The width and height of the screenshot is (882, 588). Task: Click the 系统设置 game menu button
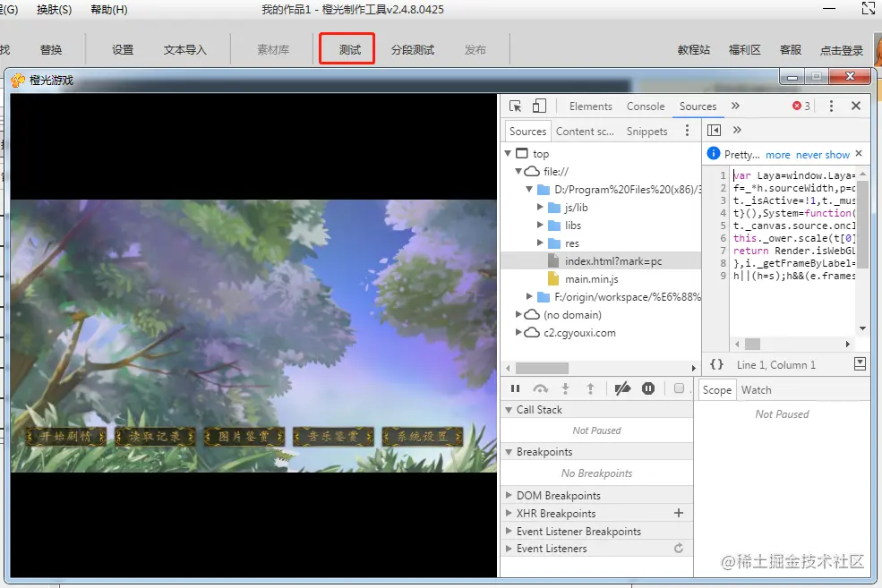point(423,436)
